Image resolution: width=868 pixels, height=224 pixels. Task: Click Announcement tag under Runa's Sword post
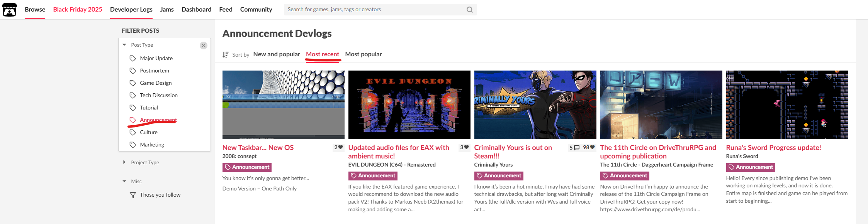pyautogui.click(x=751, y=167)
